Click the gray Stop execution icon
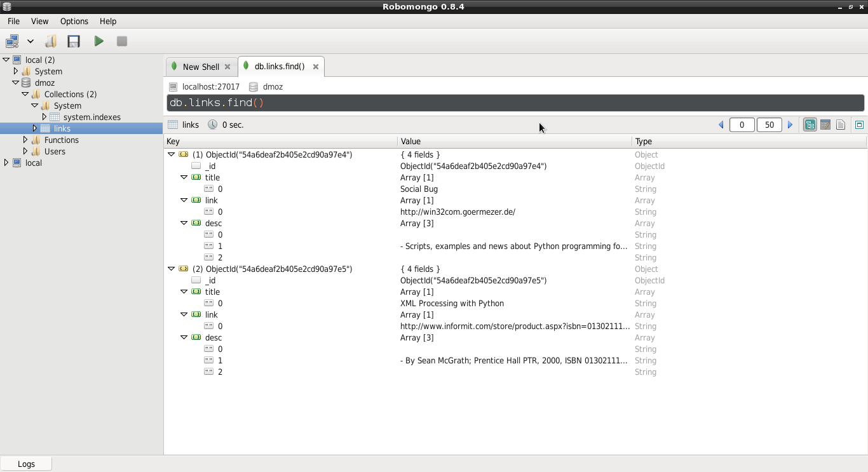Screen dimensions: 868x472 [122, 41]
